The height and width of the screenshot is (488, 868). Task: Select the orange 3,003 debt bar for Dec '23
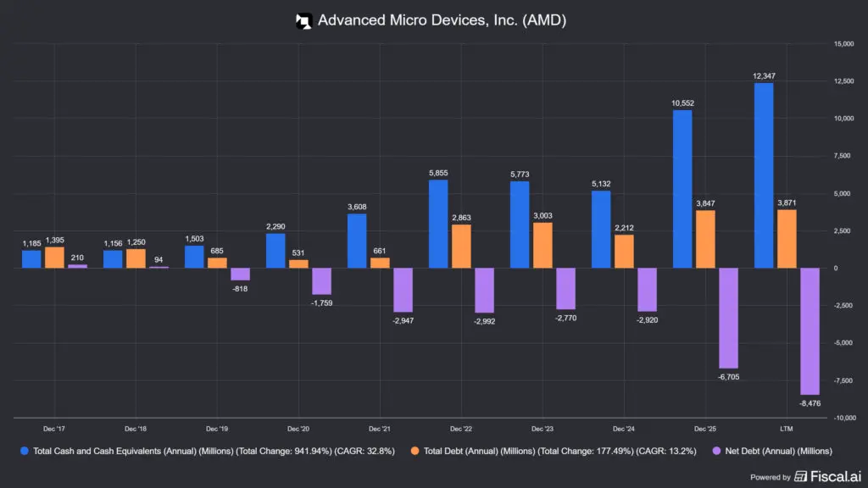(x=542, y=246)
